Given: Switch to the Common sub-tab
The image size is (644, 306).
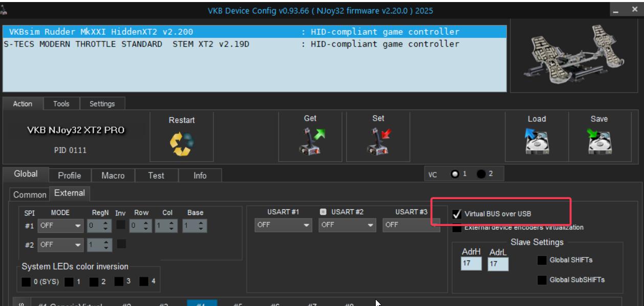Looking at the screenshot, I should coord(29,195).
